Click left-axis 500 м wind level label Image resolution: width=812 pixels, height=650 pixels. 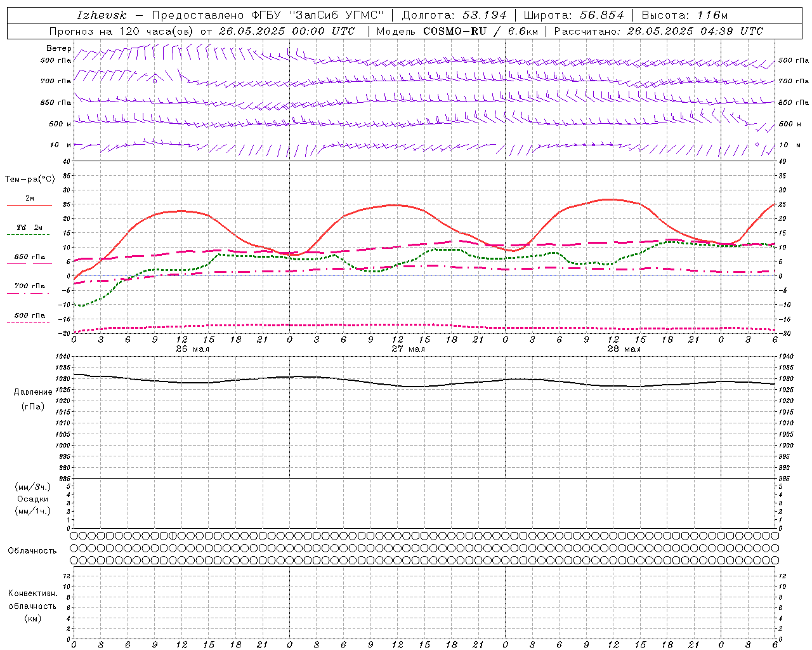pyautogui.click(x=60, y=124)
